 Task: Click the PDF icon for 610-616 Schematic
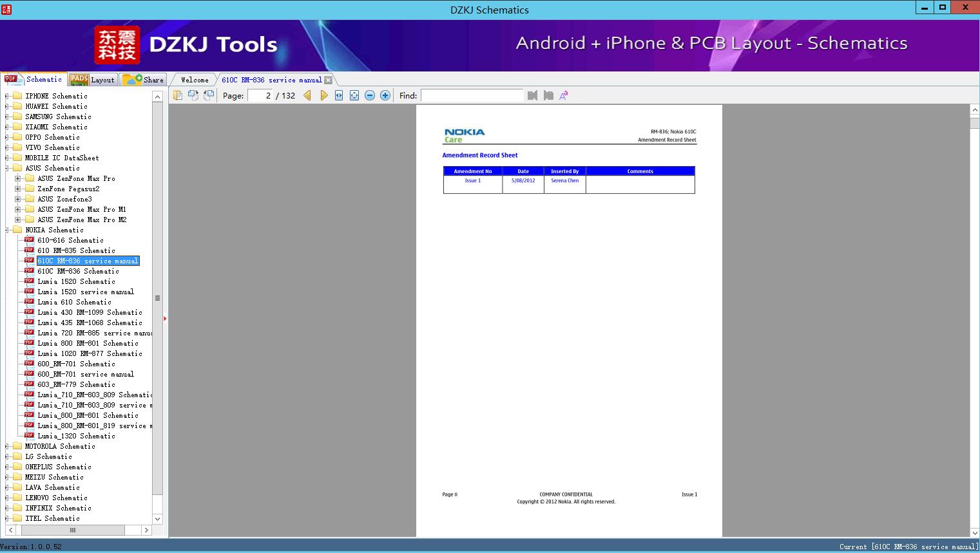(29, 240)
